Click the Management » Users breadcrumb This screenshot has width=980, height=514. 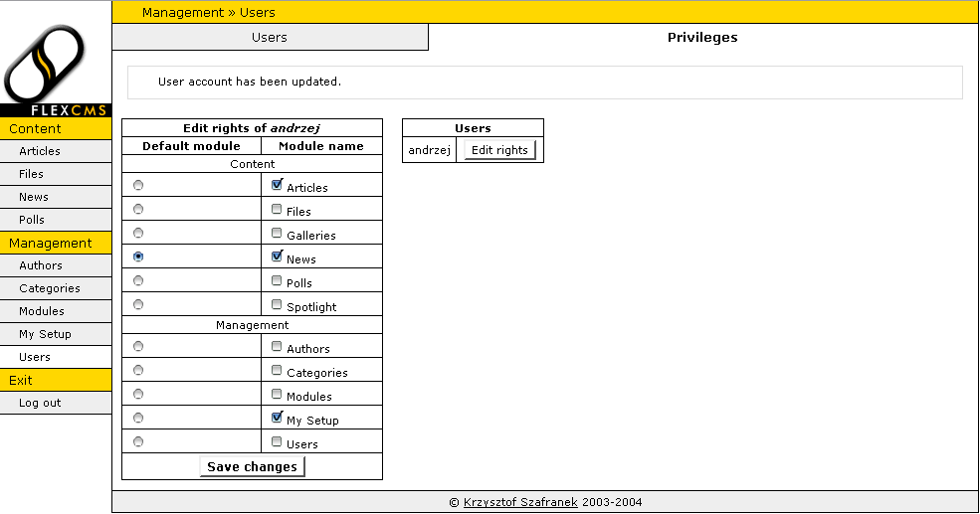(209, 13)
